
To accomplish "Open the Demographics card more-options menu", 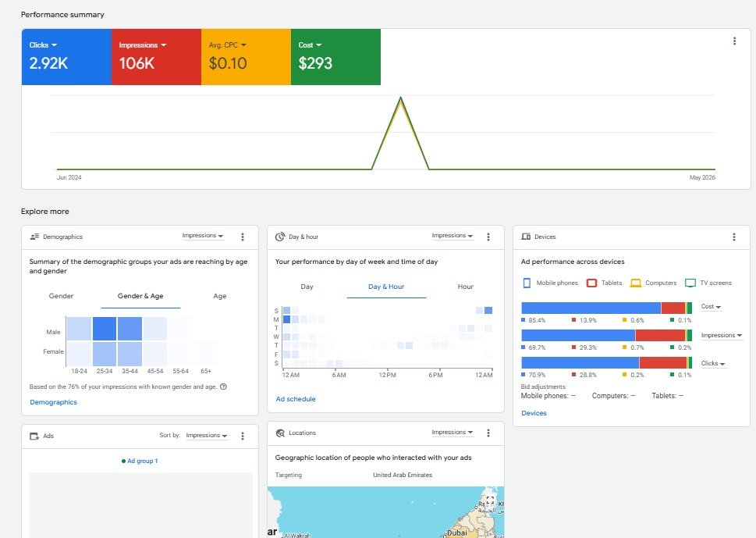I will (243, 237).
